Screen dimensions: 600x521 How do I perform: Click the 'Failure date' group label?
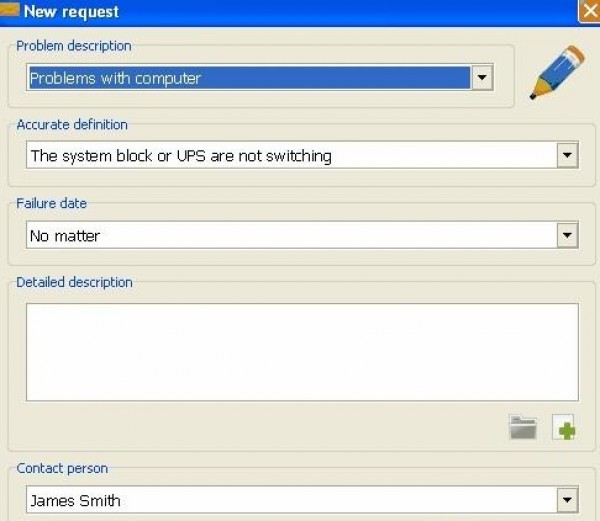[x=52, y=204]
